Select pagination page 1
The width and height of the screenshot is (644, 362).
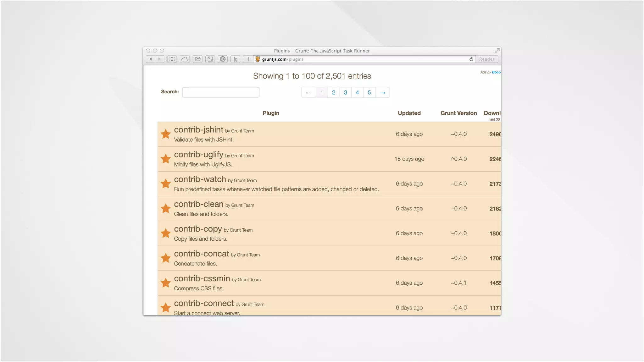322,92
